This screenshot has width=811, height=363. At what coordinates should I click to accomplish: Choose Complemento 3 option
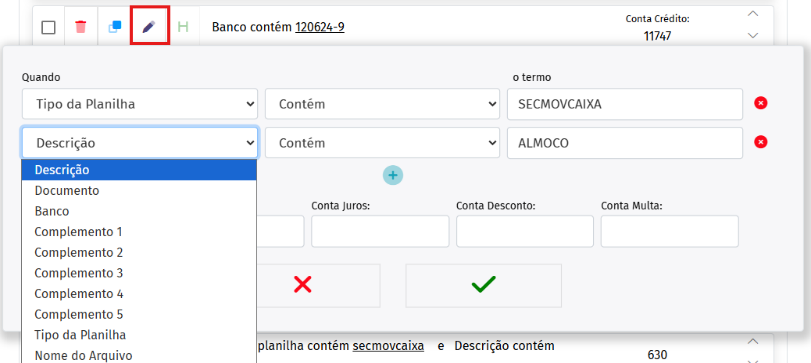[x=139, y=273]
